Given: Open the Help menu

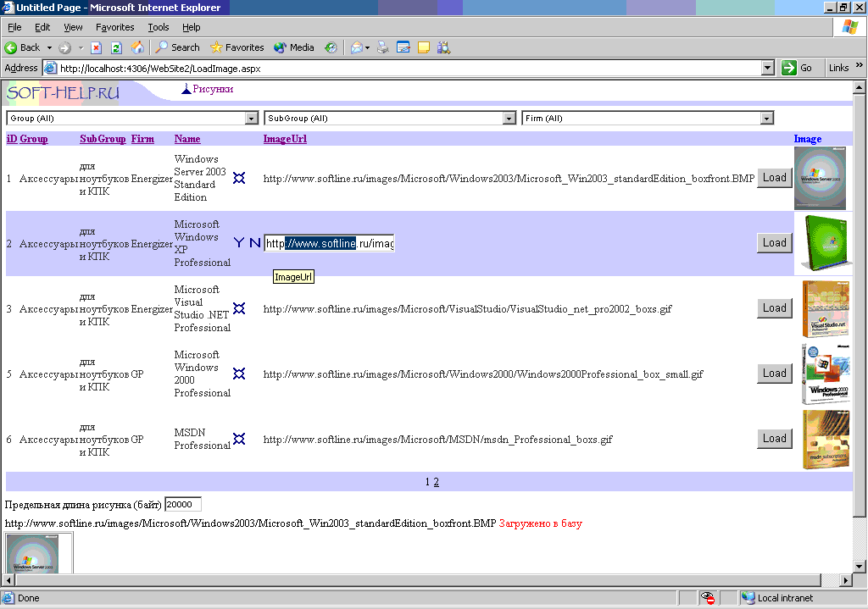Looking at the screenshot, I should tap(191, 27).
